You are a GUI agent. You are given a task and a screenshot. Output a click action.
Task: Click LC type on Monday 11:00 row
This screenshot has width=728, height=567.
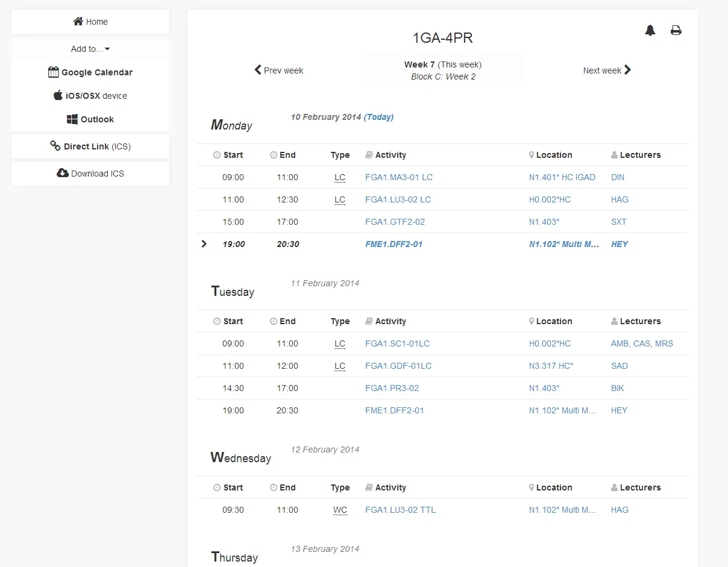340,199
